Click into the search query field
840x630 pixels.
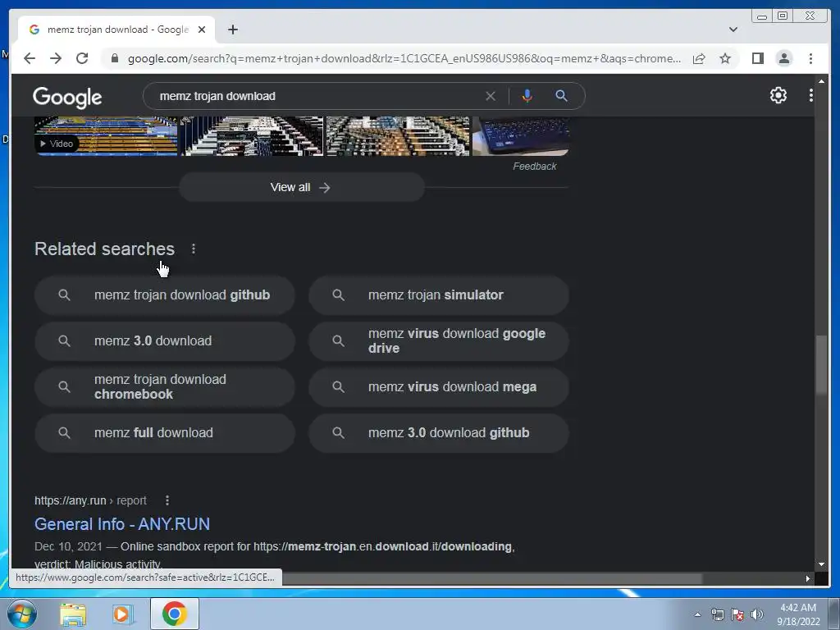[x=319, y=96]
